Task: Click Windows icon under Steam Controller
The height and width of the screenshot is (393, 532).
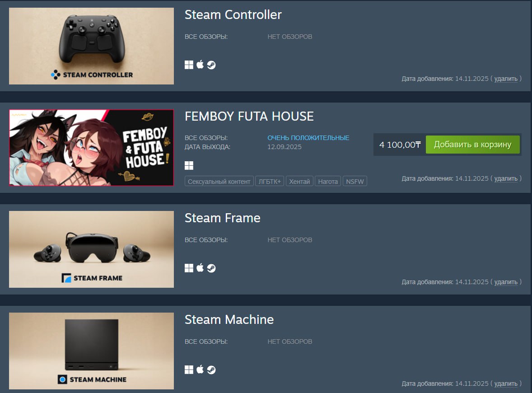Action: click(x=189, y=65)
